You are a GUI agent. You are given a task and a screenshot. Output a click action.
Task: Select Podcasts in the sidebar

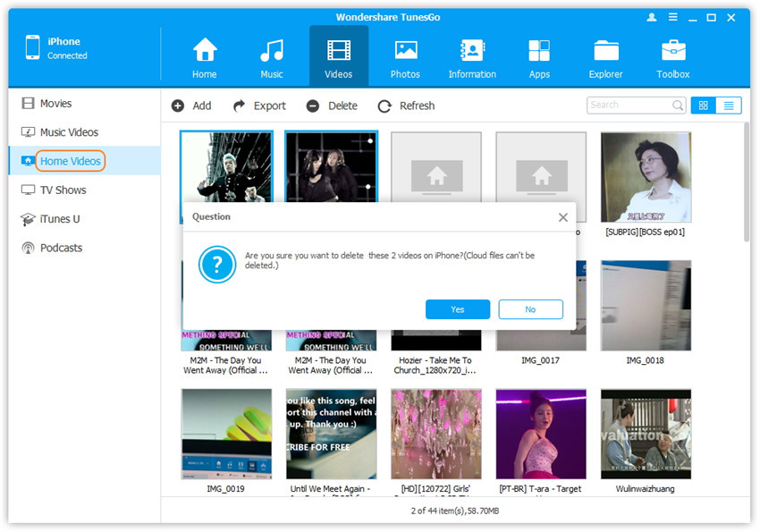tap(61, 248)
